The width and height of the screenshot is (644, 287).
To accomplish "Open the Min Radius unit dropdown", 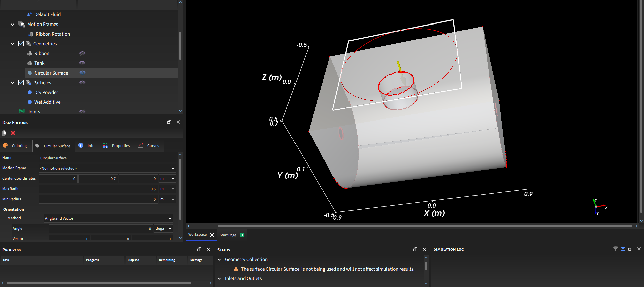I will (x=167, y=199).
